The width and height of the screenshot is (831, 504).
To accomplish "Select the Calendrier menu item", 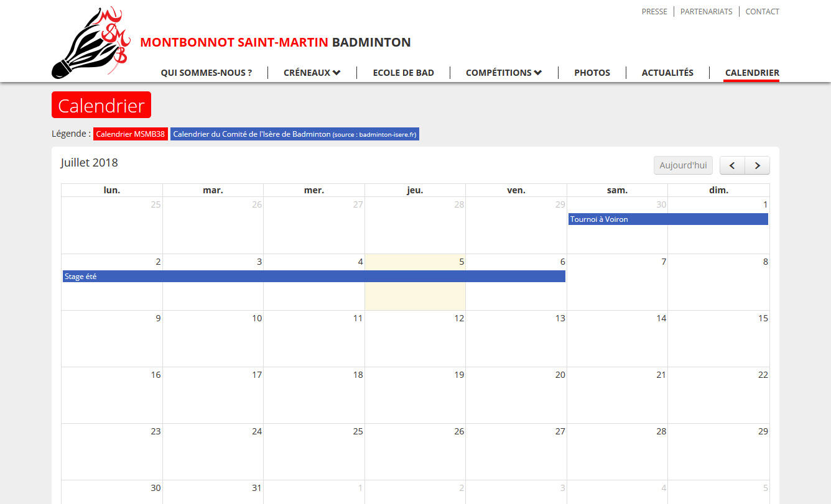I will [752, 73].
